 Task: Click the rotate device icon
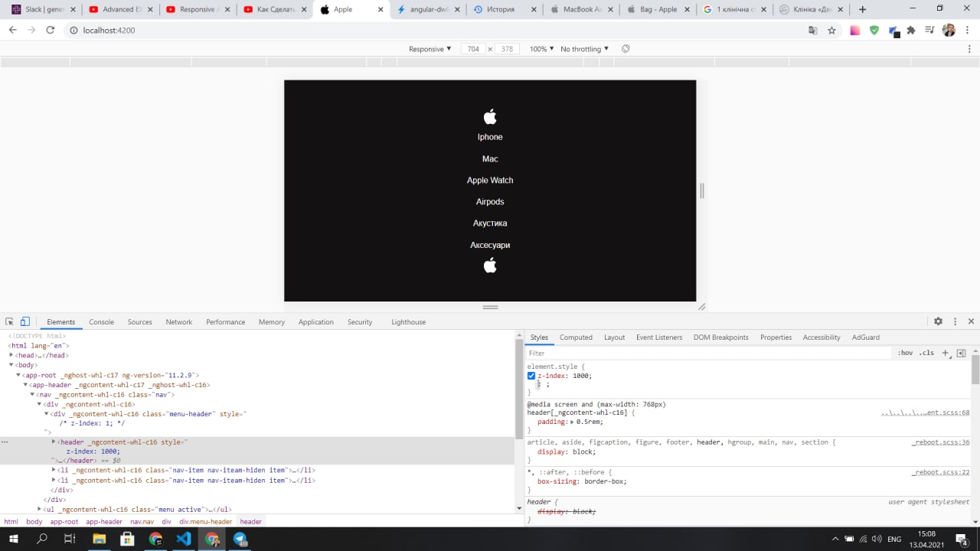[626, 49]
